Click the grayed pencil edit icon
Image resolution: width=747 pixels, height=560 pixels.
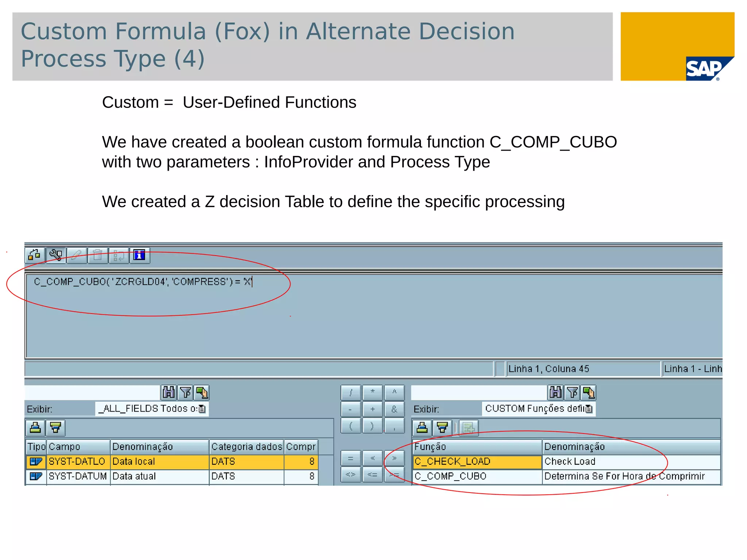77,255
